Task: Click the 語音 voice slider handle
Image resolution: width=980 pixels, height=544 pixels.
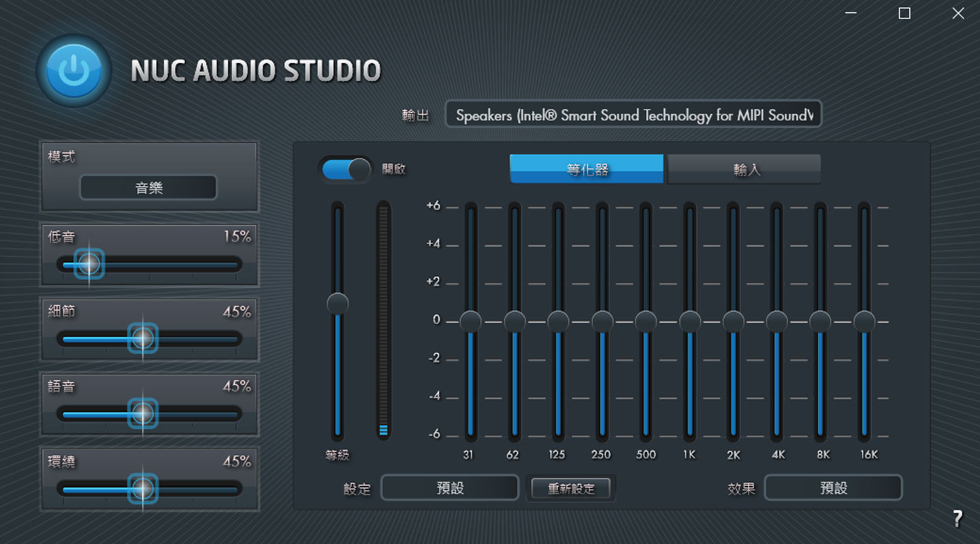Action: tap(144, 414)
